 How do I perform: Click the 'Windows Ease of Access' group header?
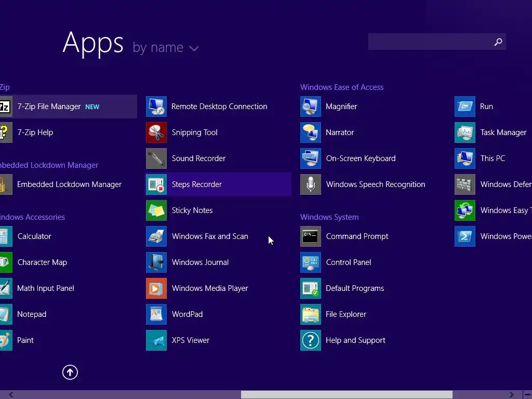[342, 87]
